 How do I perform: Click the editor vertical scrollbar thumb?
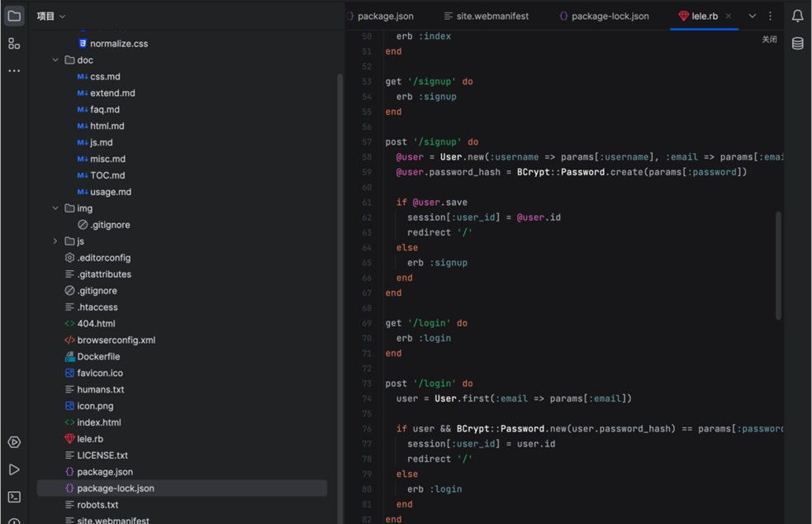[x=778, y=265]
